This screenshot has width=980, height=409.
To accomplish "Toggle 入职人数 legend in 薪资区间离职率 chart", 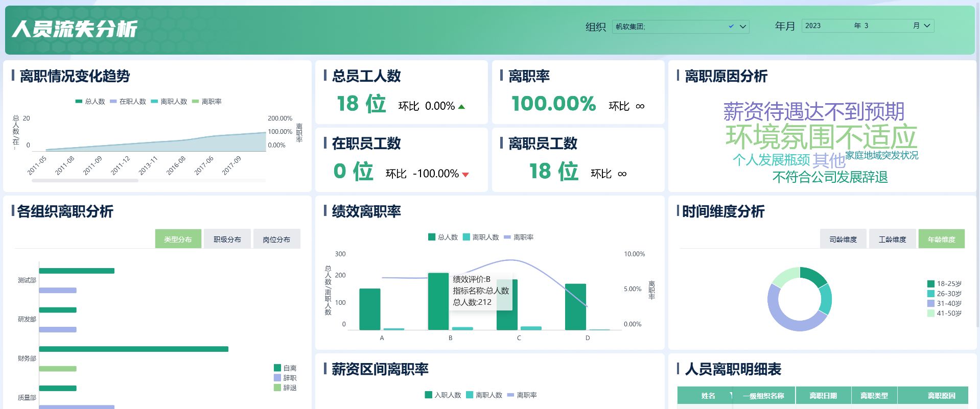I will pyautogui.click(x=443, y=395).
